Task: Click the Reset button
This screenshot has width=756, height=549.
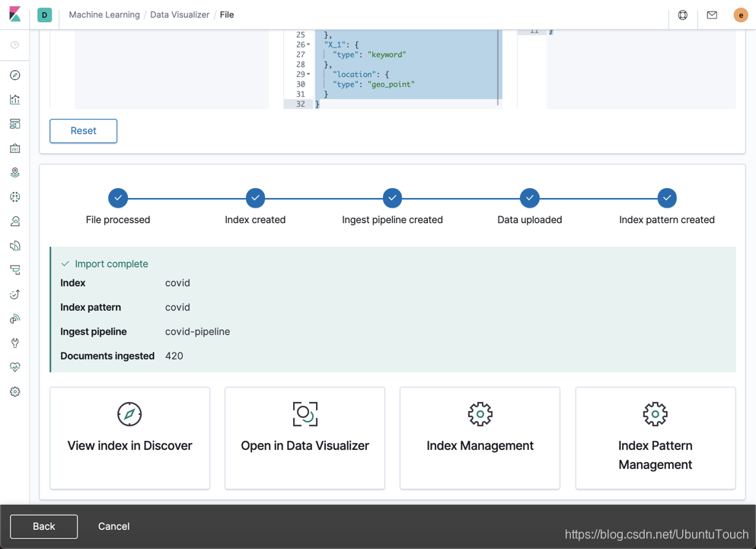Action: (x=83, y=131)
